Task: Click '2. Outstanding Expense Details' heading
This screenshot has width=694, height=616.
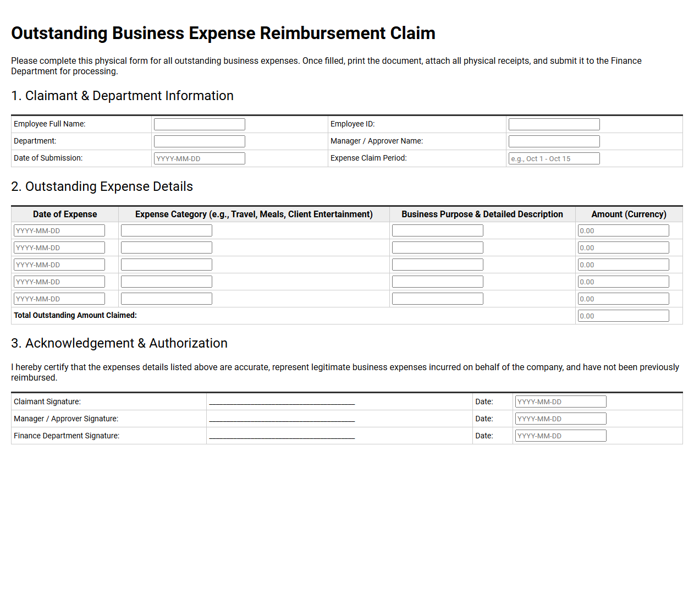Action: point(102,186)
